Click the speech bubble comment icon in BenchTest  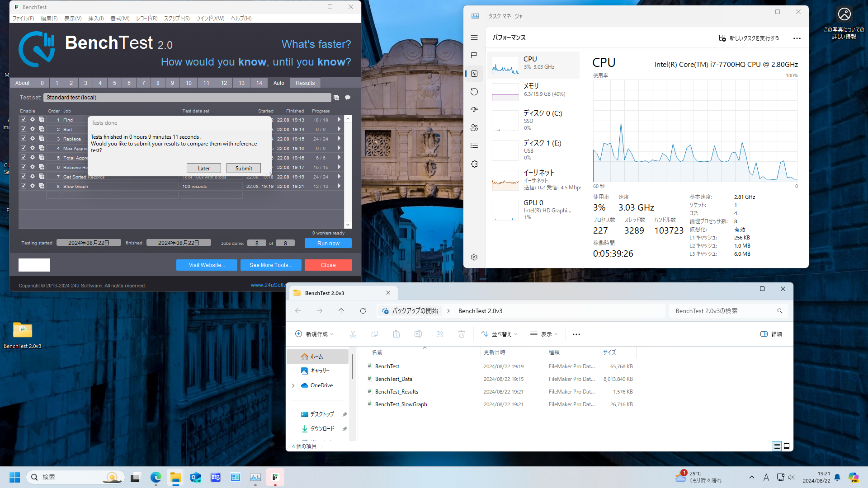[x=348, y=98]
